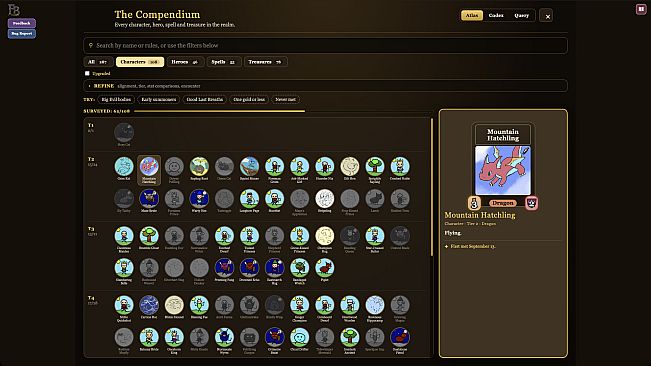Apply the Early summoners preset
The image size is (651, 366).
click(x=159, y=100)
